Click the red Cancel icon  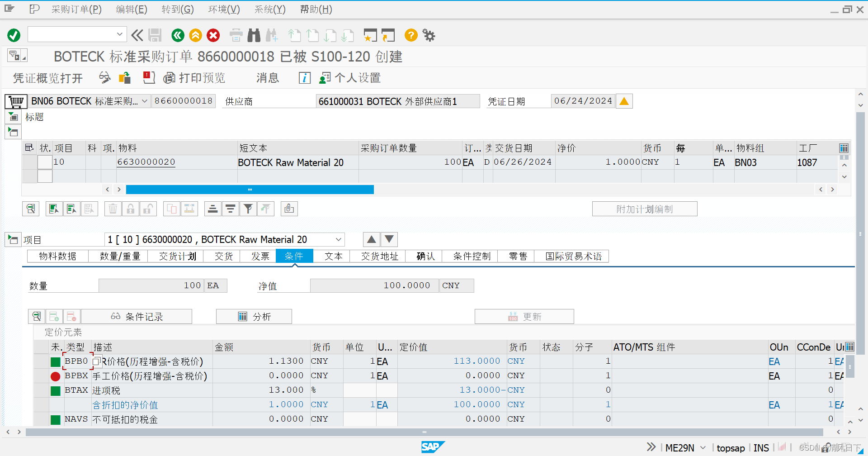pyautogui.click(x=213, y=35)
